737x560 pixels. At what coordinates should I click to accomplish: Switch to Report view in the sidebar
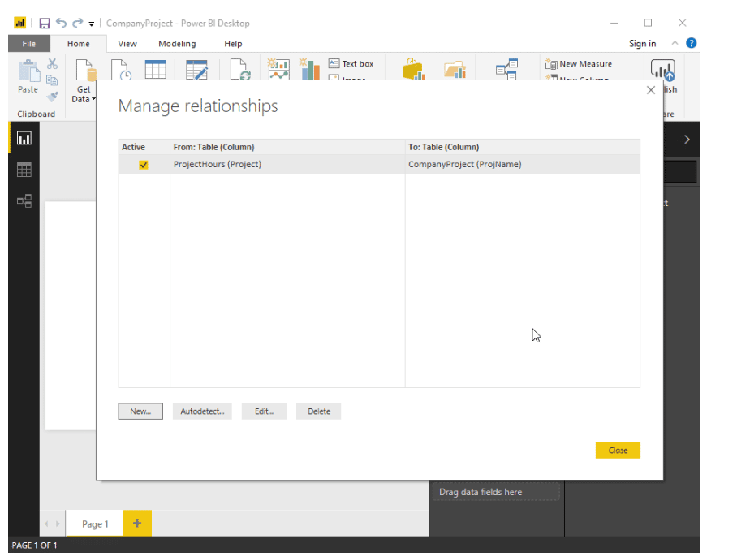pos(24,138)
